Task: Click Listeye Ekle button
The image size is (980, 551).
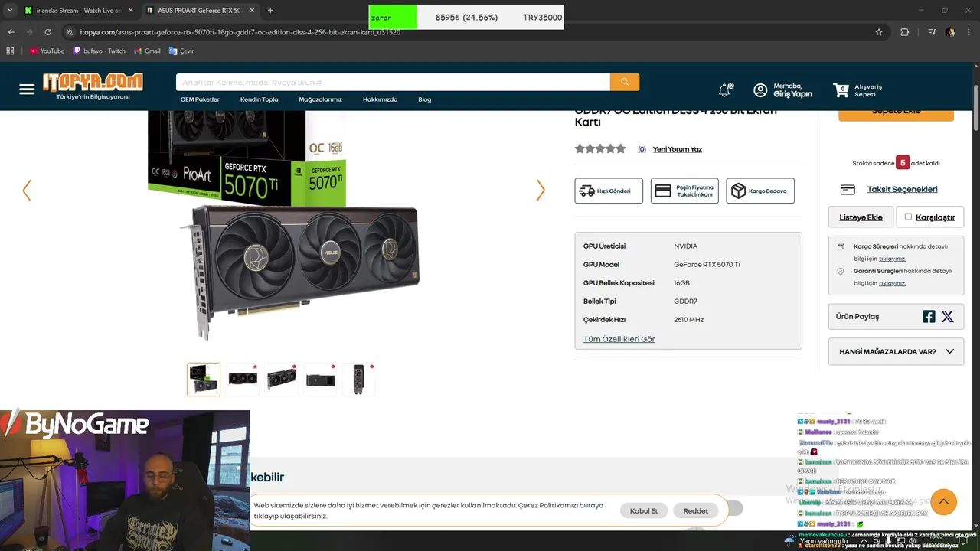Action: 861,217
